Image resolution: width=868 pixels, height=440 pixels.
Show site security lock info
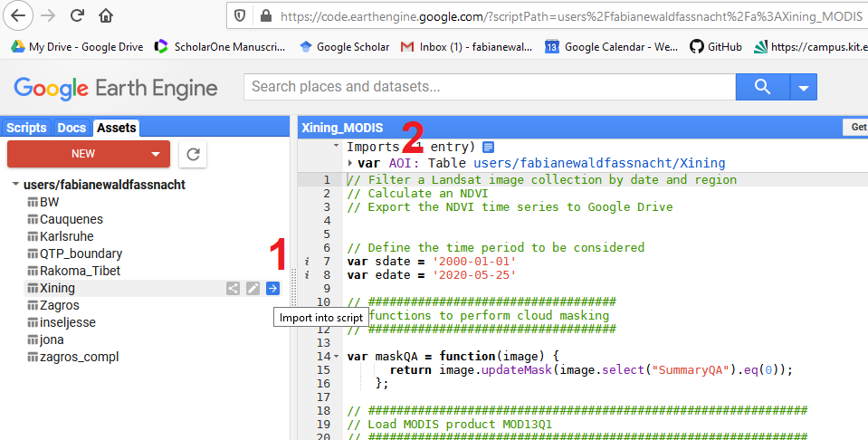point(266,16)
